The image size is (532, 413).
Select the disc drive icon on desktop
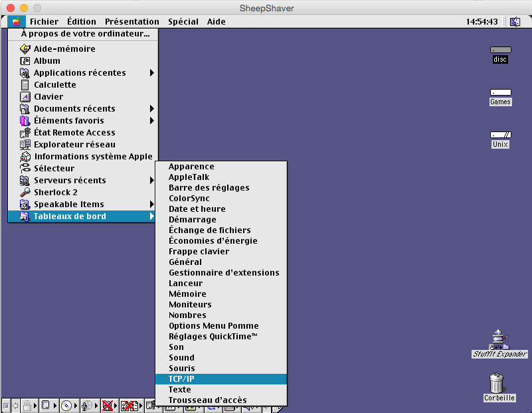pos(500,50)
